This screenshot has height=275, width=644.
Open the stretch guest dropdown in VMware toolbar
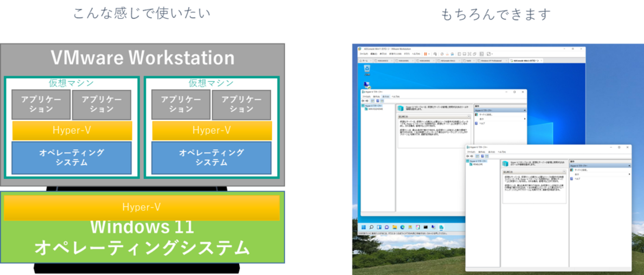[x=492, y=54]
